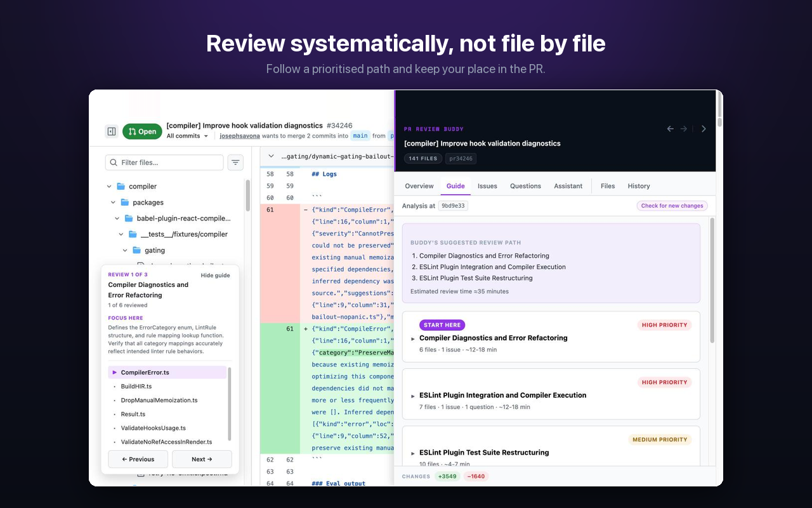The height and width of the screenshot is (508, 812).
Task: Collapse the dynamic-gating-bailout diff file
Action: pos(271,156)
